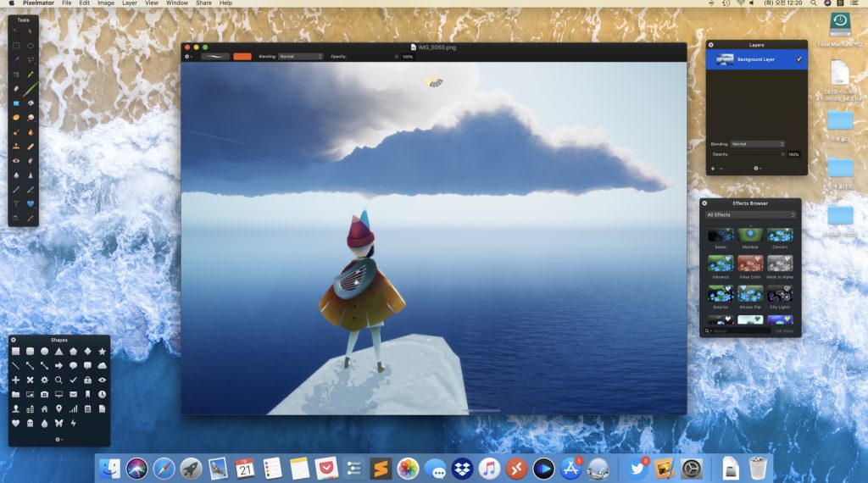The height and width of the screenshot is (483, 868).
Task: Select the Background Layer thumbnail
Action: click(725, 59)
